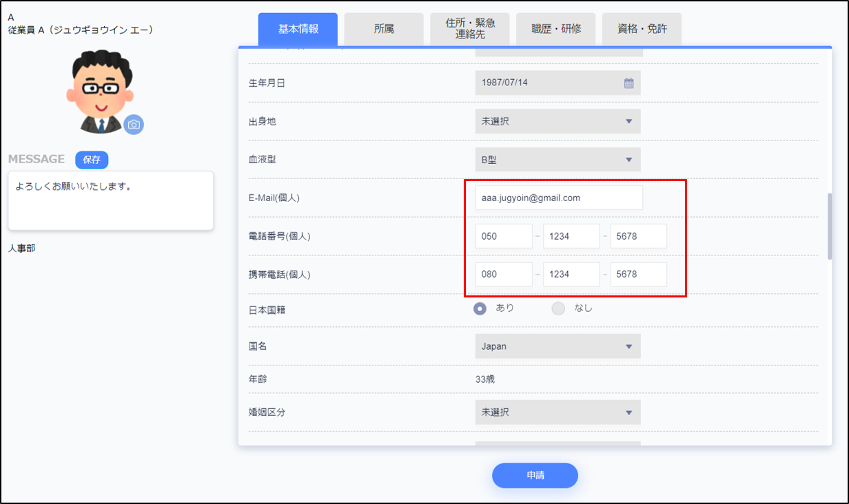Click the E-Mail(個人) input field

point(559,198)
